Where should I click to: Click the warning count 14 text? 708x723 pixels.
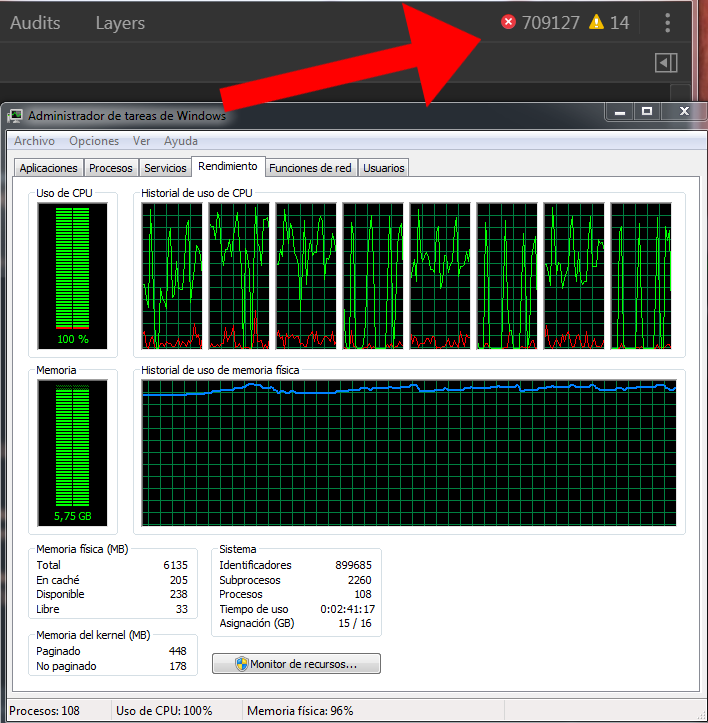pyautogui.click(x=619, y=23)
